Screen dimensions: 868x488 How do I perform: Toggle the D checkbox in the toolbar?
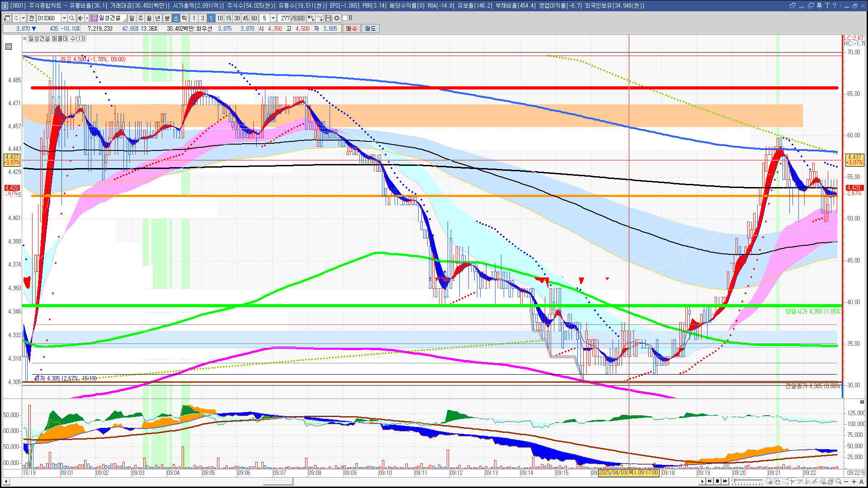click(x=345, y=18)
